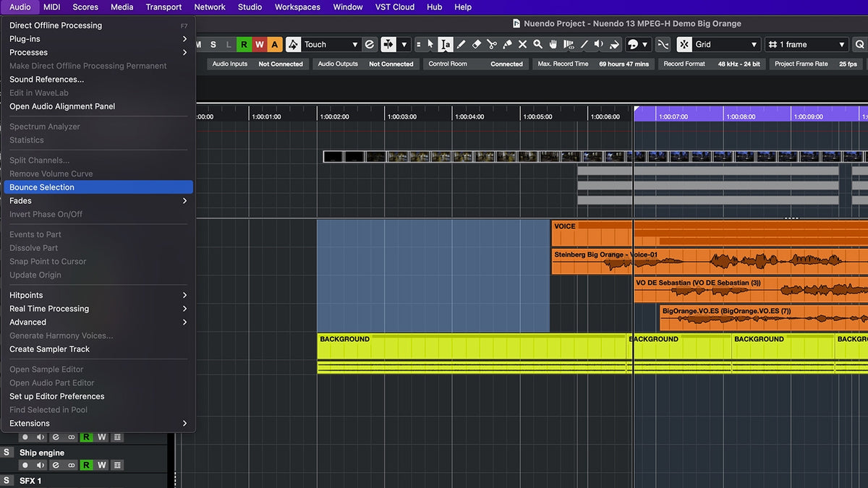Image resolution: width=868 pixels, height=488 pixels.
Task: Open the Grid snap type dropdown
Action: 727,44
